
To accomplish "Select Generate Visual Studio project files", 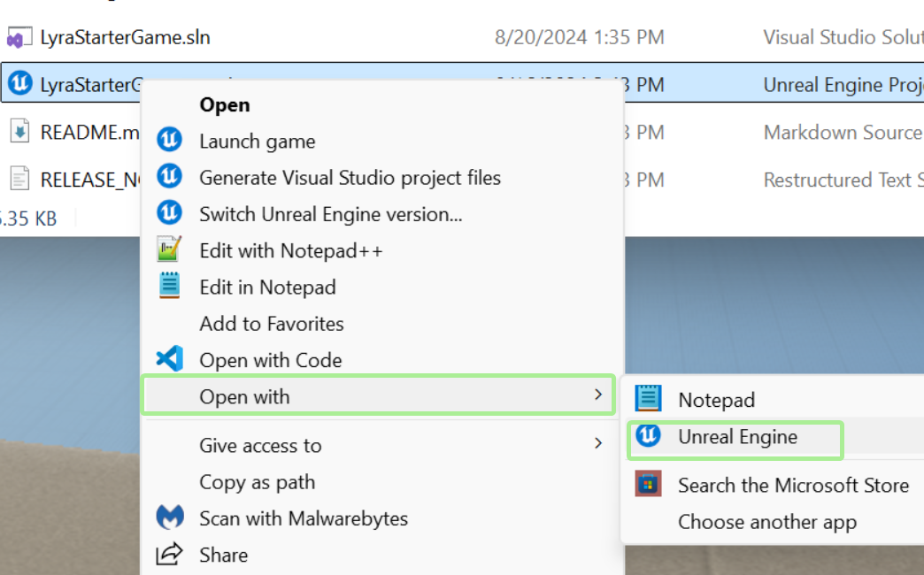I will (350, 178).
